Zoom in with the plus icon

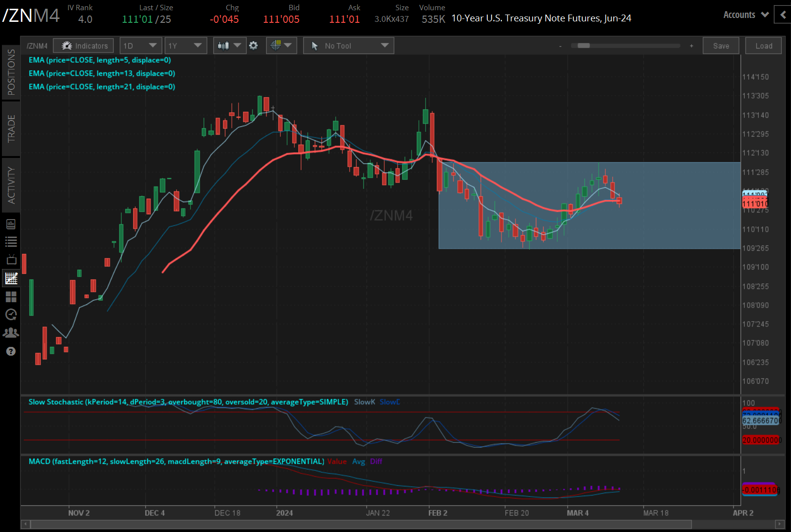pos(691,46)
